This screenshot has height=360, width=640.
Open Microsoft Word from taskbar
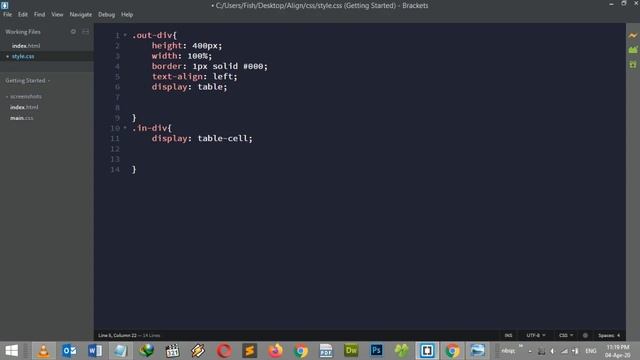coord(95,351)
